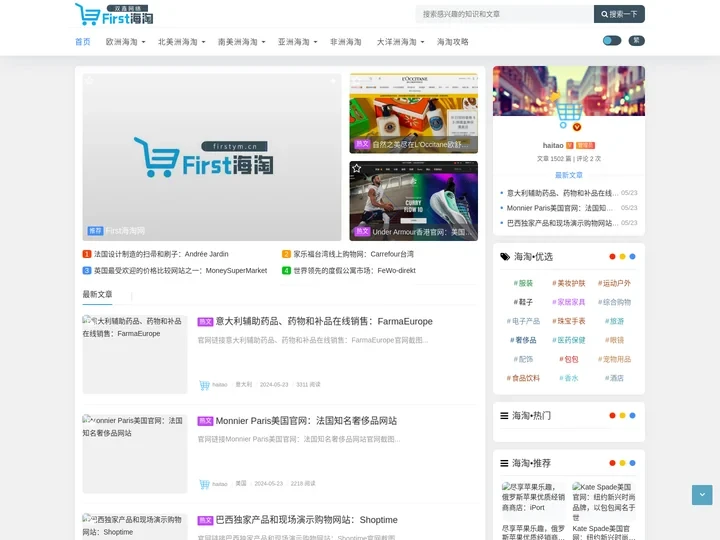
Task: Select the #服装 tag
Action: point(523,283)
